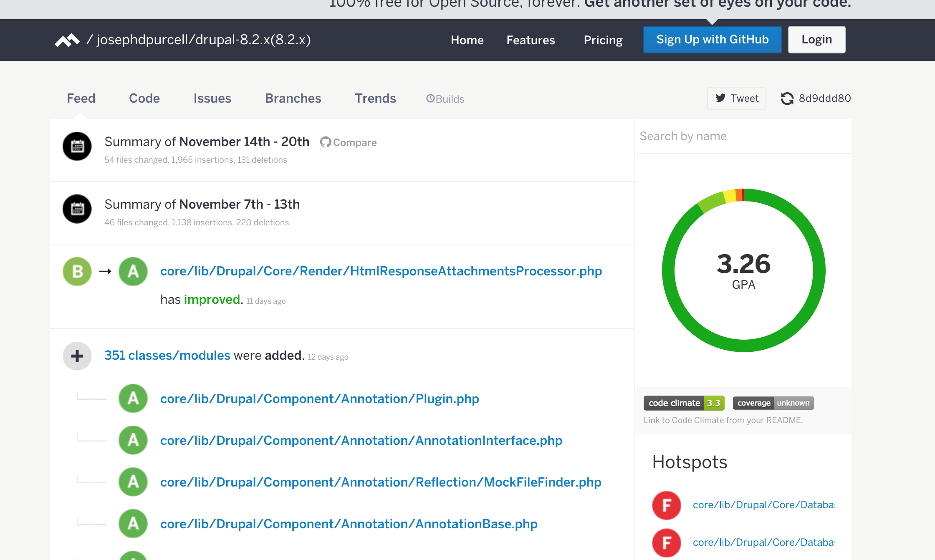This screenshot has width=935, height=560.
Task: Click the coverage unknown badge
Action: click(x=773, y=403)
